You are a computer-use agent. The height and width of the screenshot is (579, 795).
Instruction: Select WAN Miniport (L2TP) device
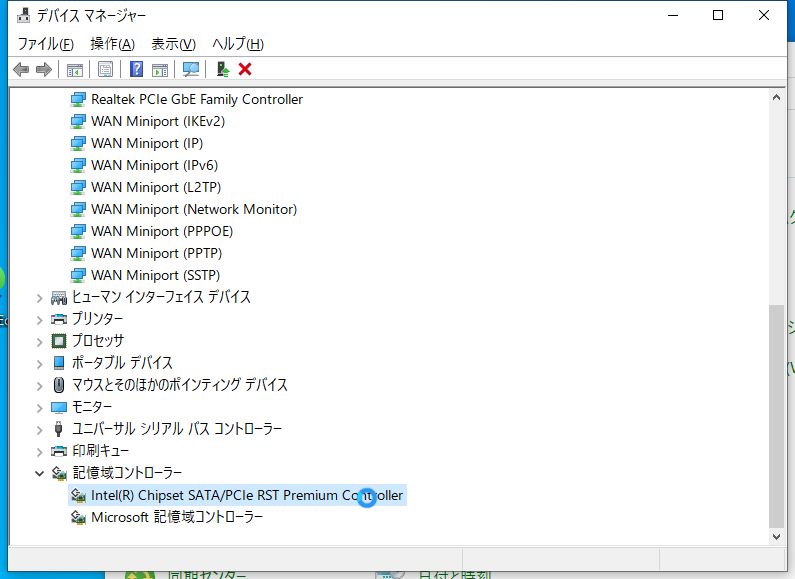tap(156, 188)
